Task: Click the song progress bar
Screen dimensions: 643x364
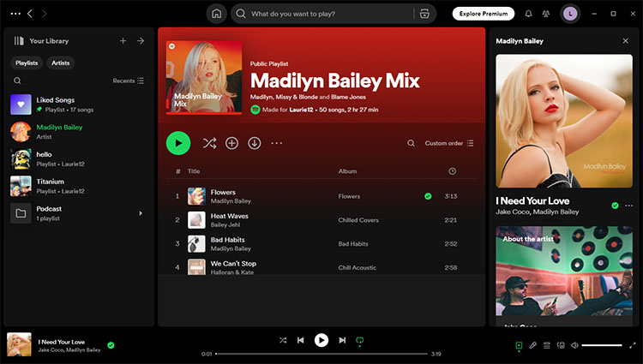Action: 321,354
